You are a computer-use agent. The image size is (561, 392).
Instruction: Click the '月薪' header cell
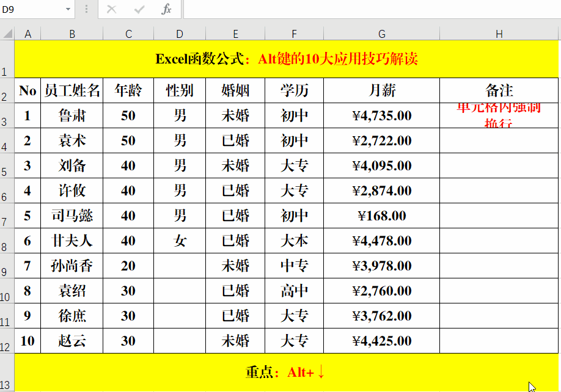[x=382, y=90]
